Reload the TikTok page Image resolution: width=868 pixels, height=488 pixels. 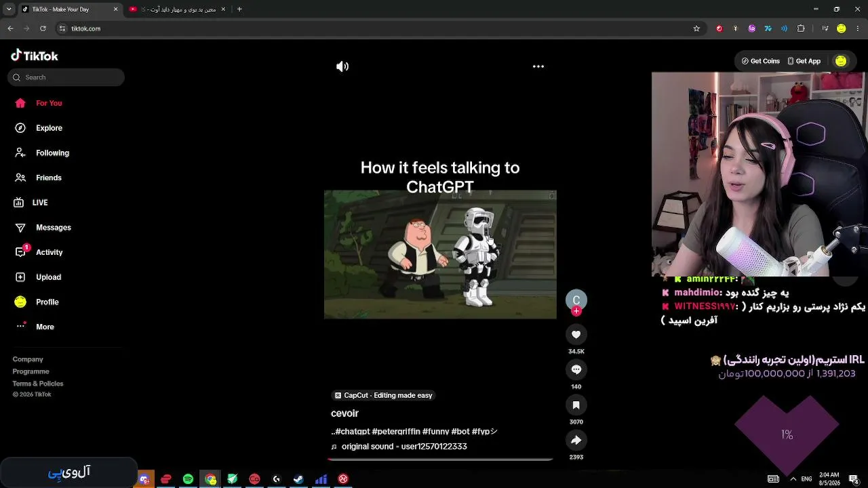43,28
